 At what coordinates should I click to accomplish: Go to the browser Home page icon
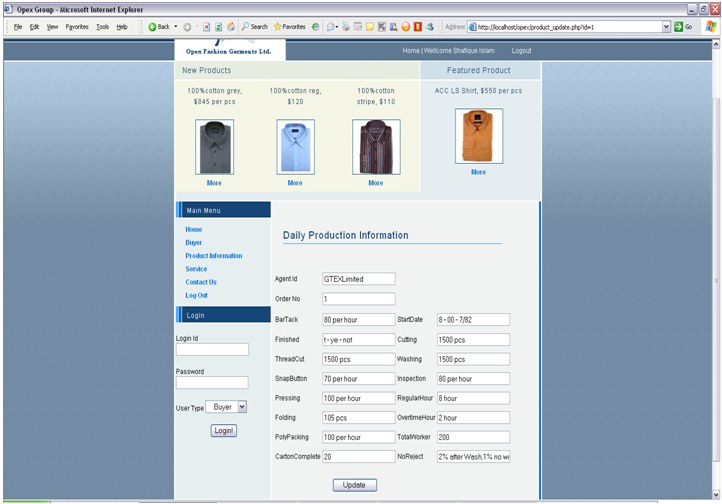click(232, 27)
